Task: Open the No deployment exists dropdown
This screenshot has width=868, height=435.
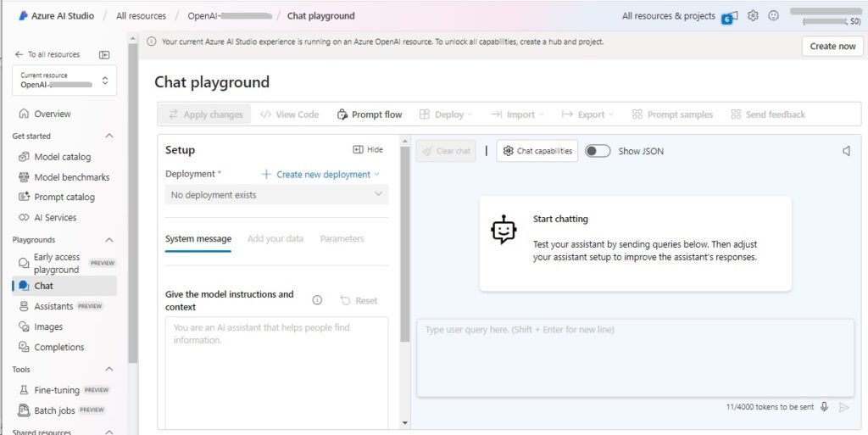Action: coord(277,195)
